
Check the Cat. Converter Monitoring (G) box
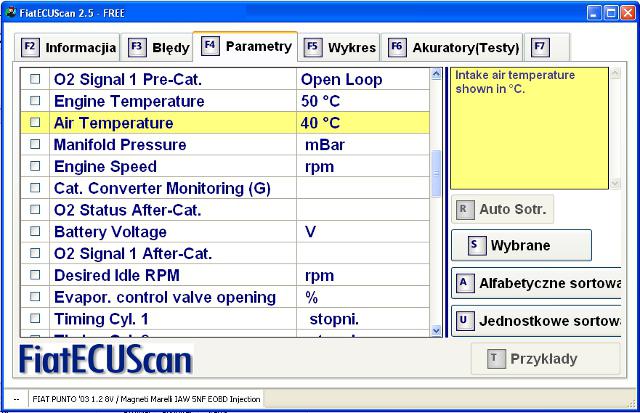pos(35,188)
